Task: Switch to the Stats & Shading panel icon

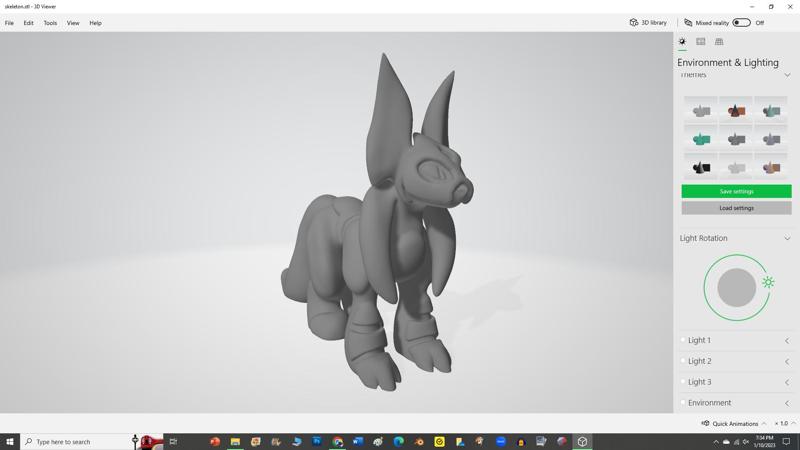Action: [x=701, y=42]
